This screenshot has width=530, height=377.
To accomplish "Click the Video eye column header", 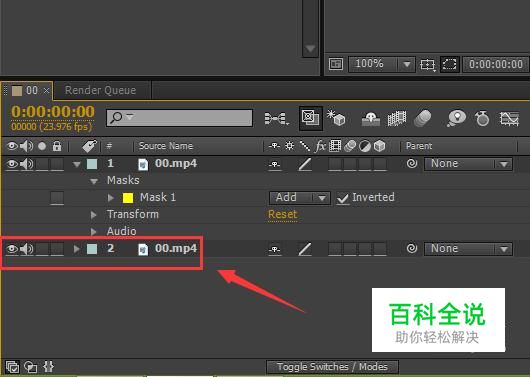I will pyautogui.click(x=12, y=146).
